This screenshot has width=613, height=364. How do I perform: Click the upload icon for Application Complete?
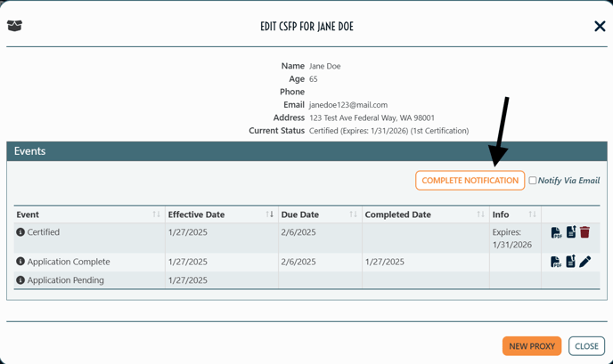(x=571, y=261)
